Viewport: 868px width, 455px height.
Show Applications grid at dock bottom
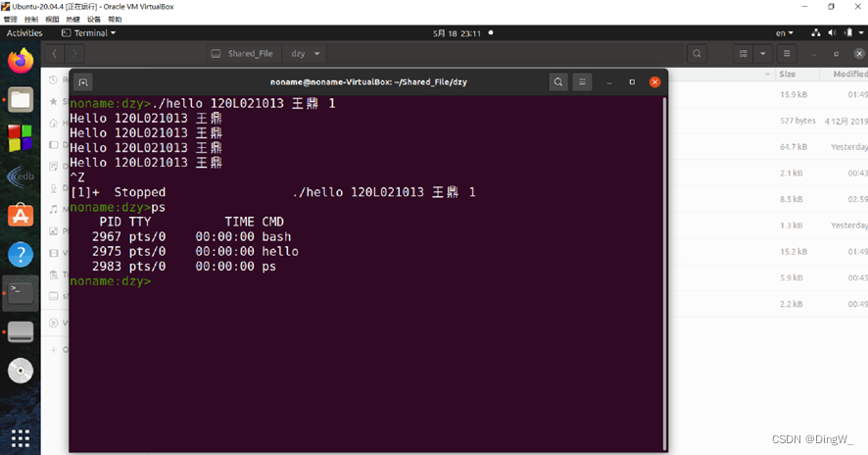pyautogui.click(x=21, y=438)
